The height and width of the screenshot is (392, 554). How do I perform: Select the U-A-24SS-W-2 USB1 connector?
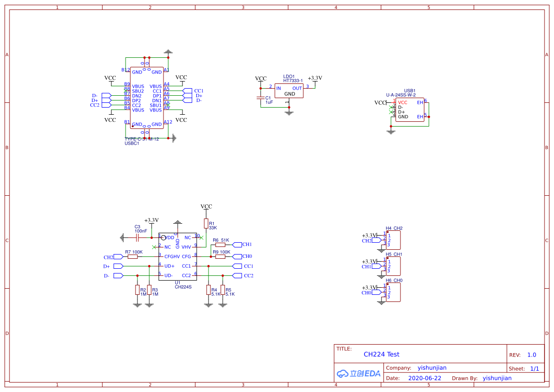[409, 109]
